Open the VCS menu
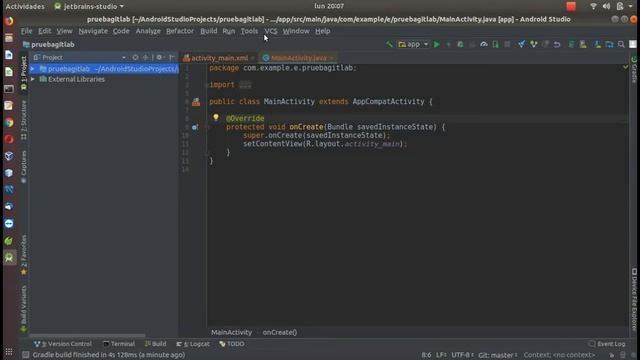The image size is (640, 360). 271,31
